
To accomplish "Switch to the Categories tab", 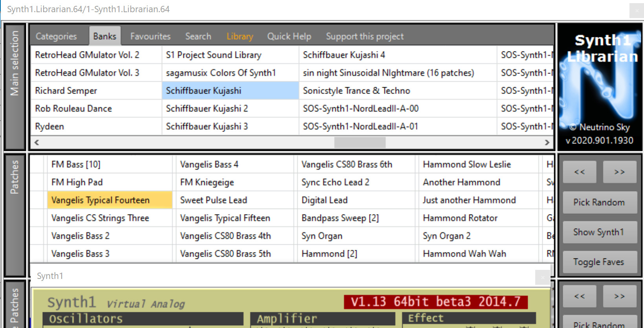I will point(56,36).
